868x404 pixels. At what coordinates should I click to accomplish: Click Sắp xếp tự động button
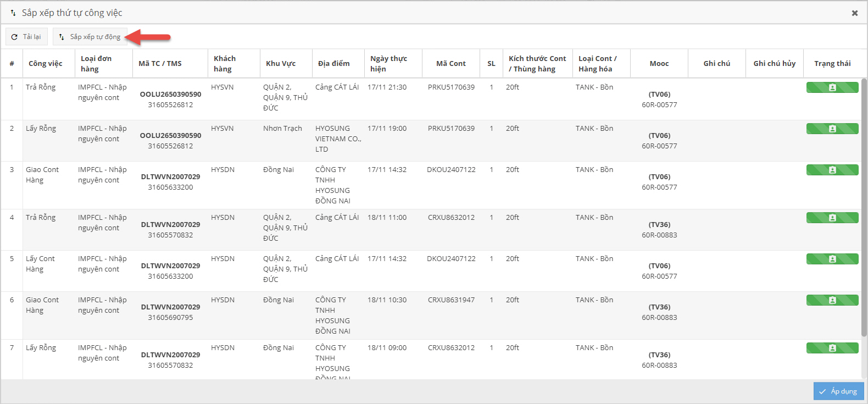click(x=90, y=37)
